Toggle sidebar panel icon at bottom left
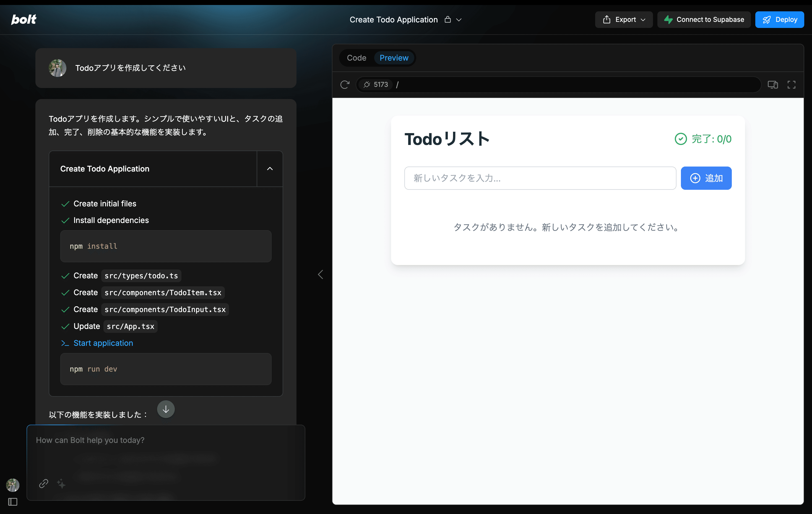The height and width of the screenshot is (514, 812). pos(13,502)
